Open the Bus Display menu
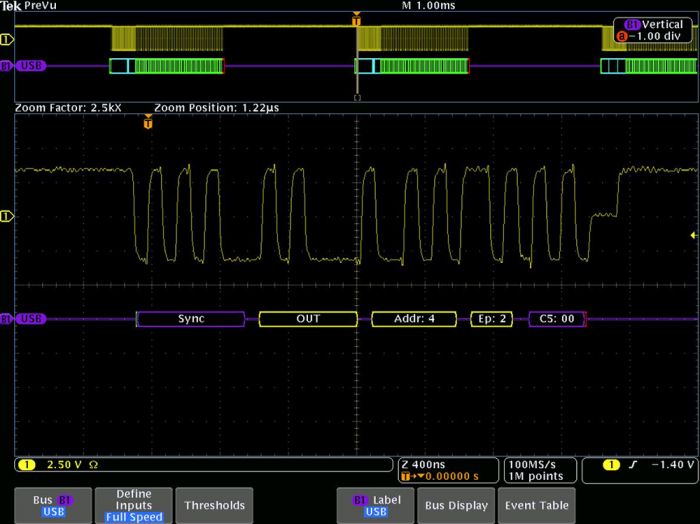Viewport: 700px width, 524px height. point(455,505)
